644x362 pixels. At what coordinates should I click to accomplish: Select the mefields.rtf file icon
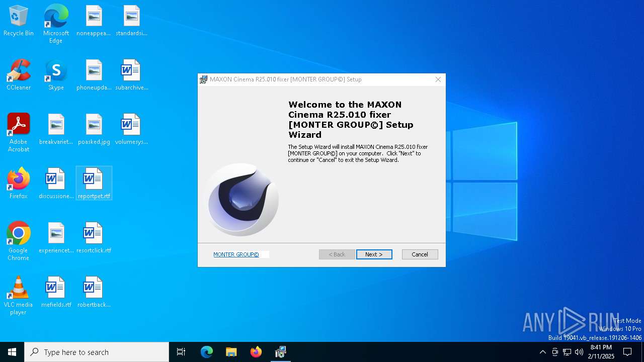pos(56,293)
